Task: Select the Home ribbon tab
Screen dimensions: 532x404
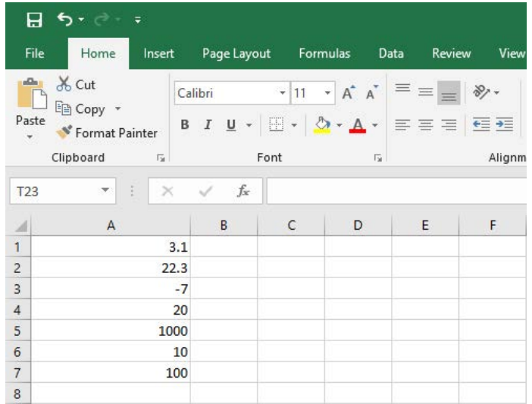Action: [98, 53]
